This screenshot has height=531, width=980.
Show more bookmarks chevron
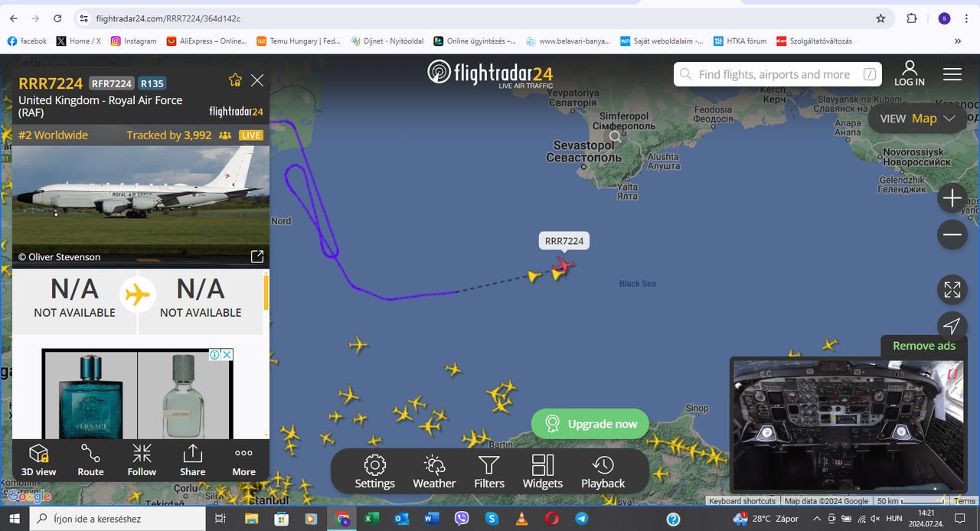(x=958, y=41)
